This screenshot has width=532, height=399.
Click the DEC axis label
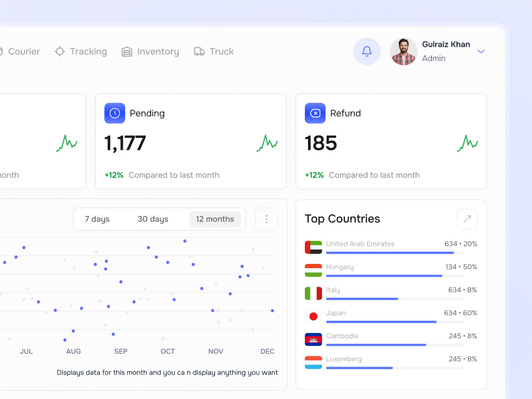coord(267,352)
